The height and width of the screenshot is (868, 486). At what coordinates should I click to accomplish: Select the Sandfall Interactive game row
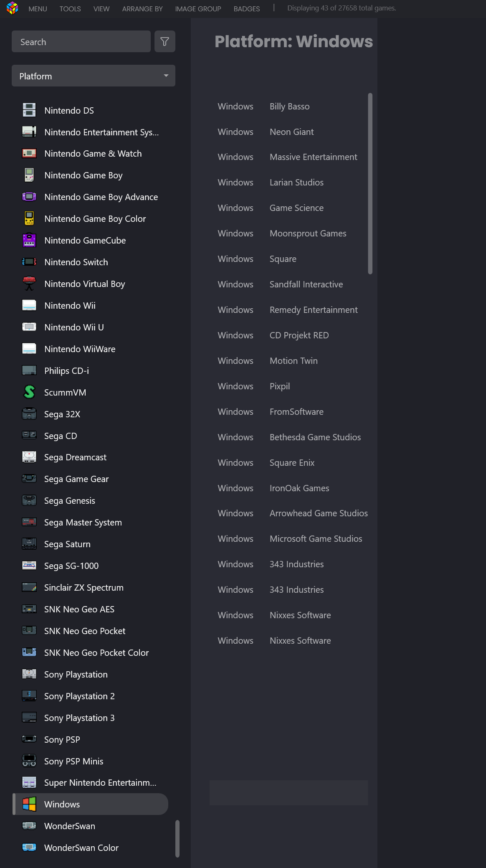coord(289,284)
